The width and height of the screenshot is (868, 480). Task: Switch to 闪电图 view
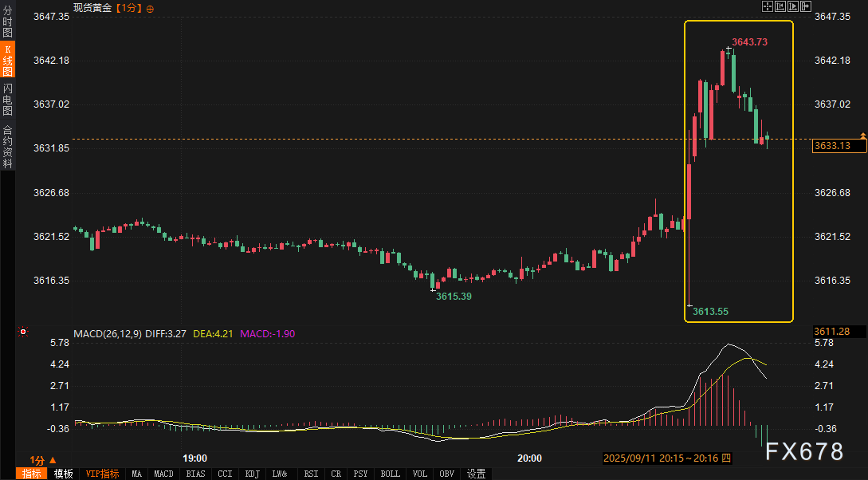pos(7,99)
